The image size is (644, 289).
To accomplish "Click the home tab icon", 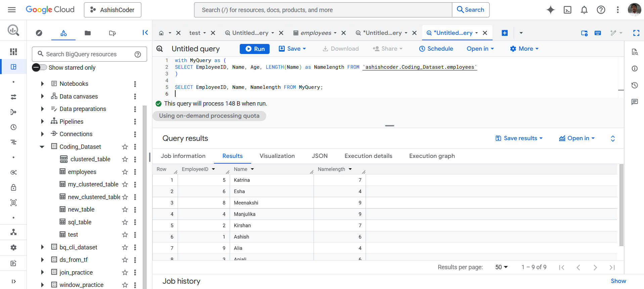I will [x=161, y=33].
